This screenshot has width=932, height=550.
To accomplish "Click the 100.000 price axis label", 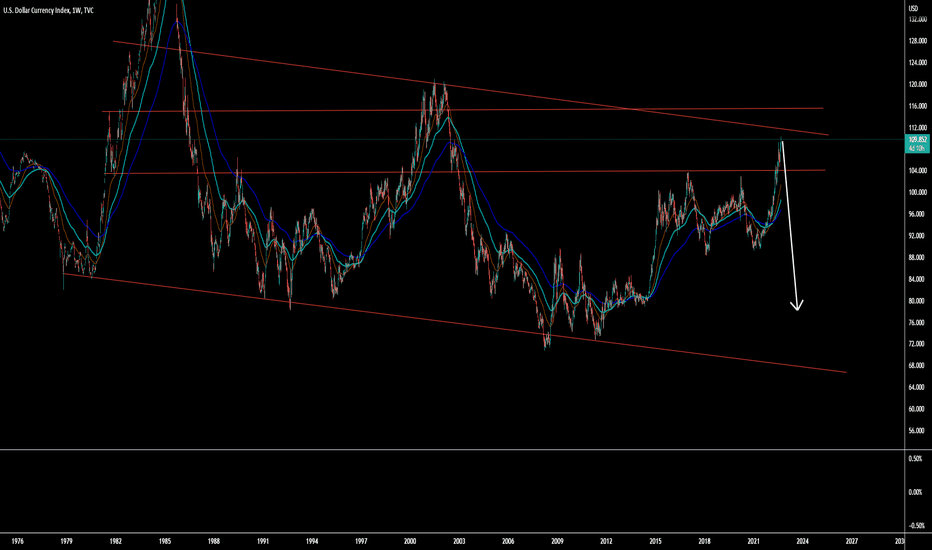I will point(917,193).
